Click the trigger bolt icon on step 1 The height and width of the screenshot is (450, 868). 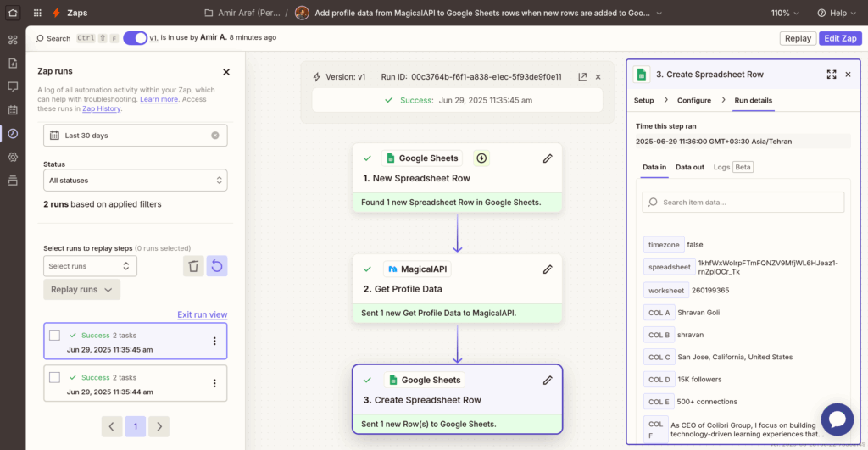[481, 158]
